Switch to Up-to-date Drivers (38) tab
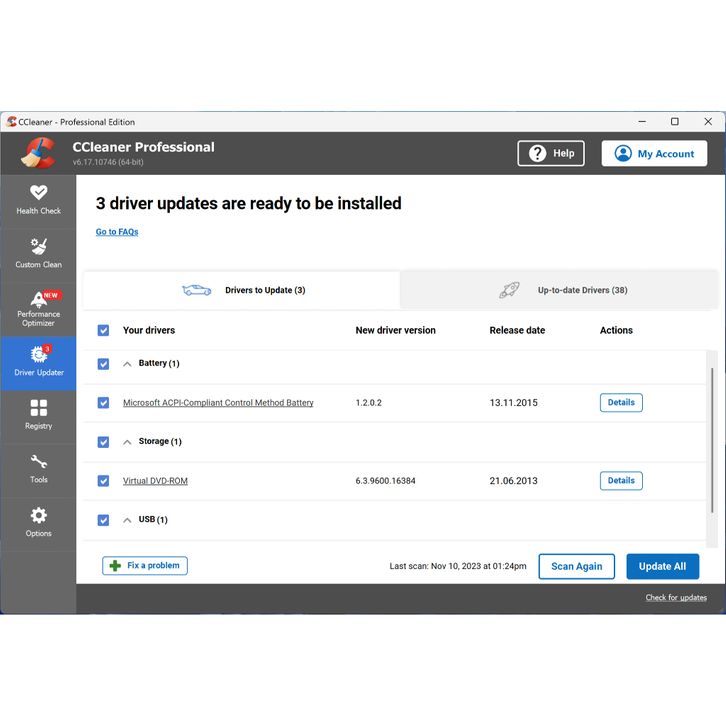726x726 pixels. click(x=560, y=290)
